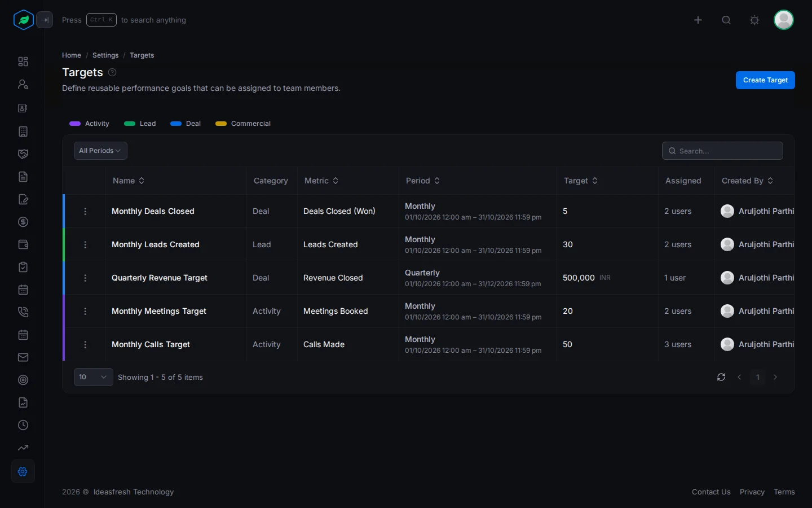Open the building companies icon in sidebar
The height and width of the screenshot is (508, 812).
click(23, 132)
